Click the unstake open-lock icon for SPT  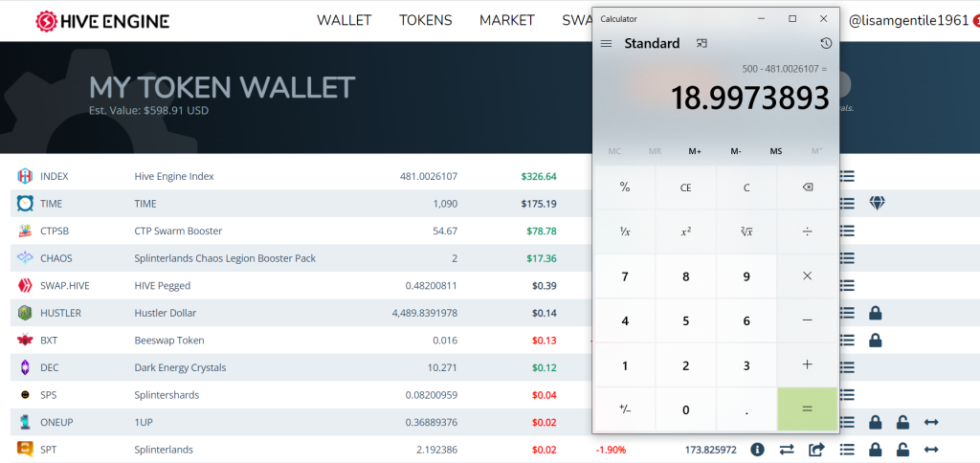point(902,450)
